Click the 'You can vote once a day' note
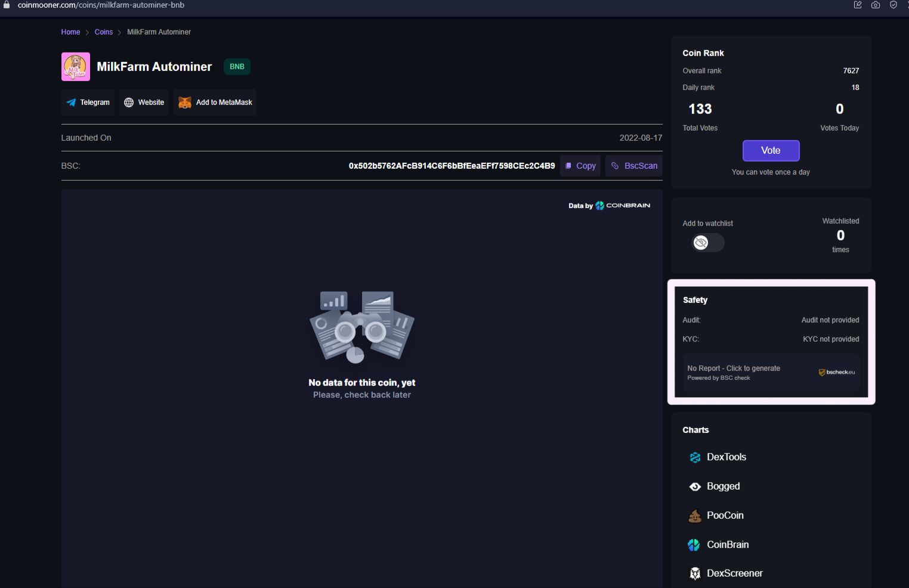Image resolution: width=909 pixels, height=588 pixels. coord(771,172)
